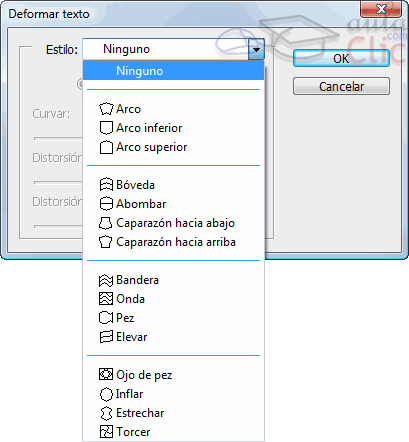This screenshot has height=442, width=409.
Task: Choose the Abombar bulge icon
Action: 106,204
